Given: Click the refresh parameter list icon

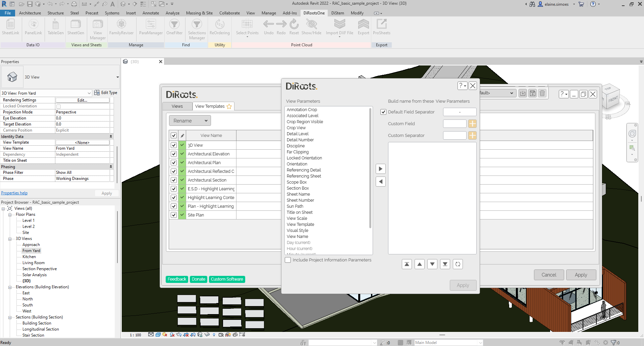Looking at the screenshot, I should click(458, 264).
